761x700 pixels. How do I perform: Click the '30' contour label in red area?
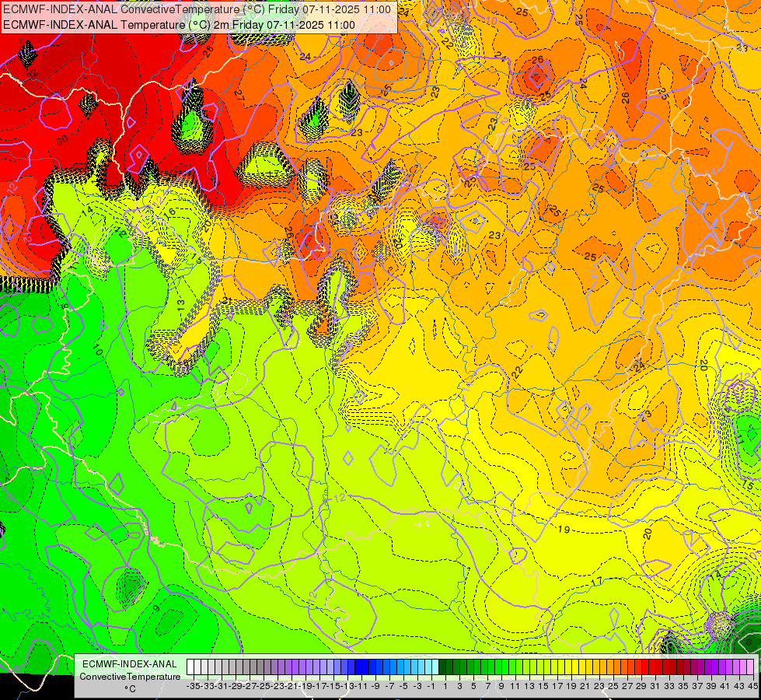(62, 140)
